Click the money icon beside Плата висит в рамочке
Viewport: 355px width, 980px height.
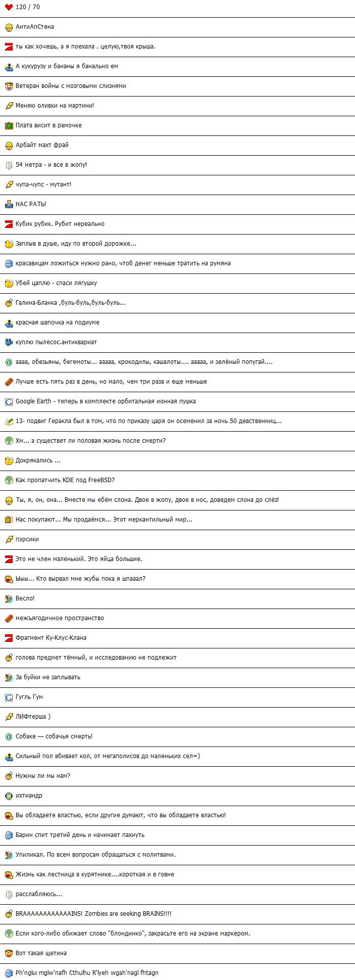click(x=9, y=125)
